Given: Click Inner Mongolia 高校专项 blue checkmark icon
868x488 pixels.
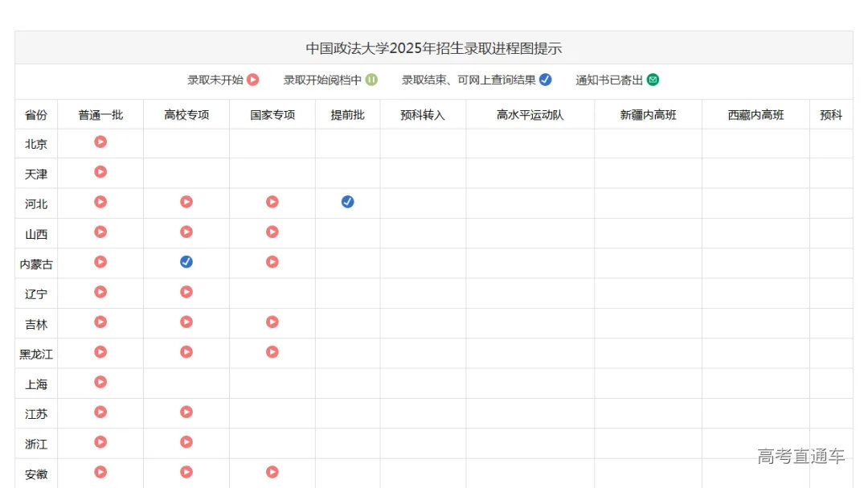Looking at the screenshot, I should tap(186, 261).
